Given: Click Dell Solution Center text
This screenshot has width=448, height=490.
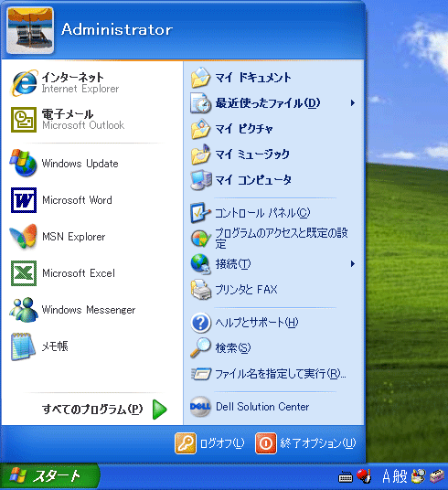Looking at the screenshot, I should click(x=262, y=407).
